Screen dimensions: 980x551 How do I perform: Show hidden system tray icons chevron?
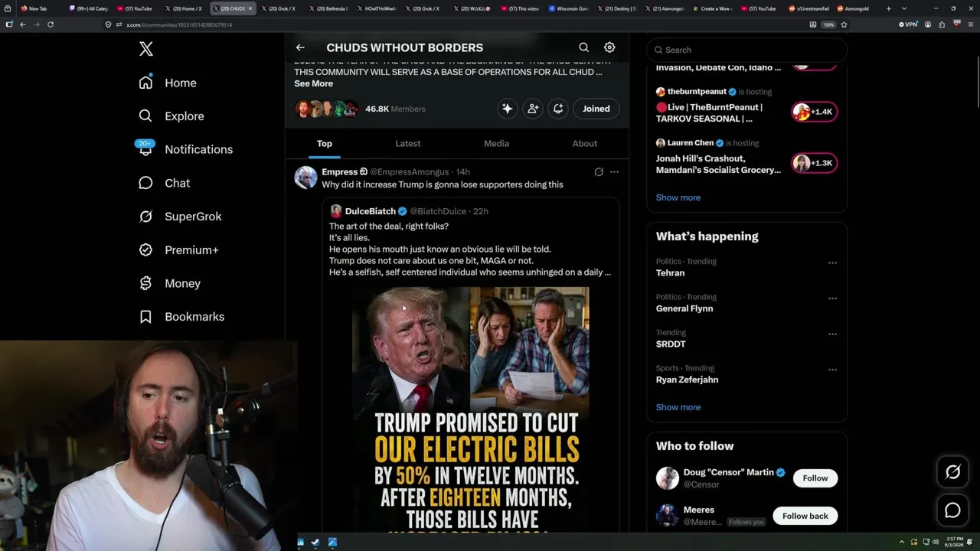pyautogui.click(x=901, y=543)
